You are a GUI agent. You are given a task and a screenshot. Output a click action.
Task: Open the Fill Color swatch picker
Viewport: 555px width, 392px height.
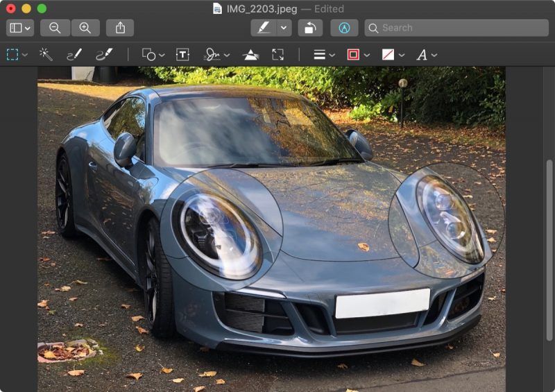392,55
